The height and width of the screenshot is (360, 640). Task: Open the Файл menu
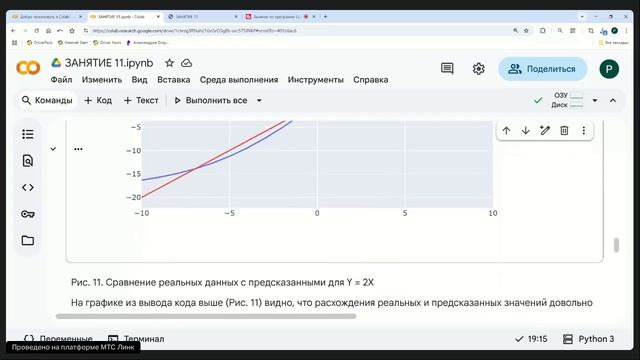point(61,80)
